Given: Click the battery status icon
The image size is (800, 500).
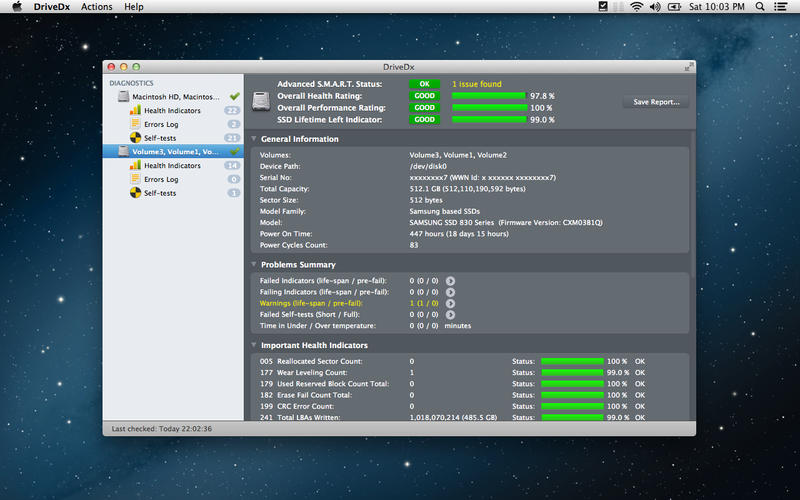Looking at the screenshot, I should [674, 7].
